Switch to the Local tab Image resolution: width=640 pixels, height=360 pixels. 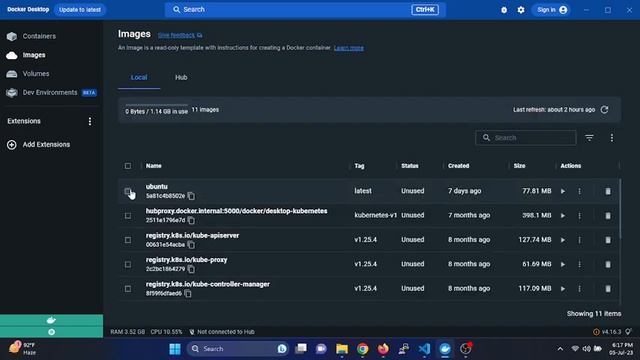pyautogui.click(x=139, y=78)
